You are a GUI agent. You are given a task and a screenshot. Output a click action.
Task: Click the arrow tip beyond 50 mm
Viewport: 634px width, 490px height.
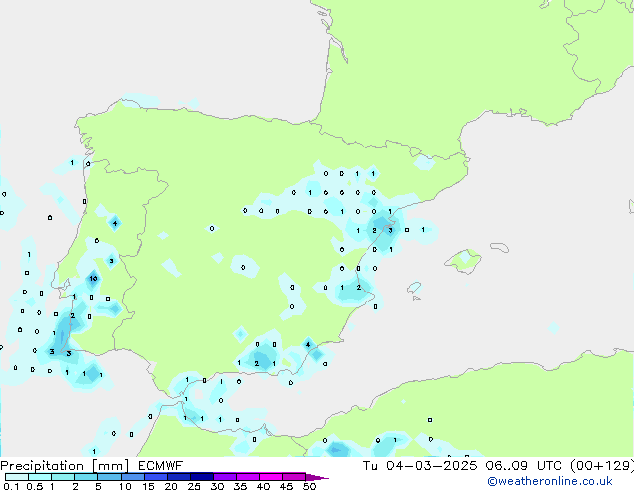click(x=317, y=477)
